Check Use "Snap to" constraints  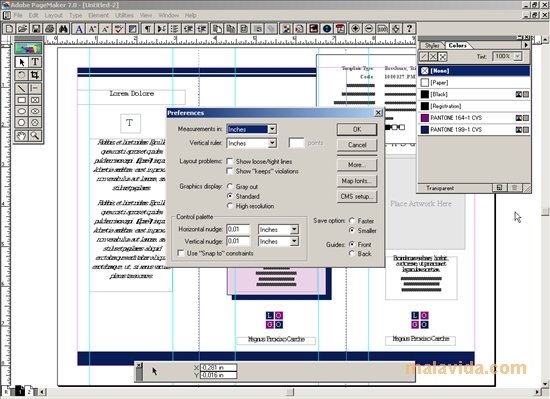point(181,253)
